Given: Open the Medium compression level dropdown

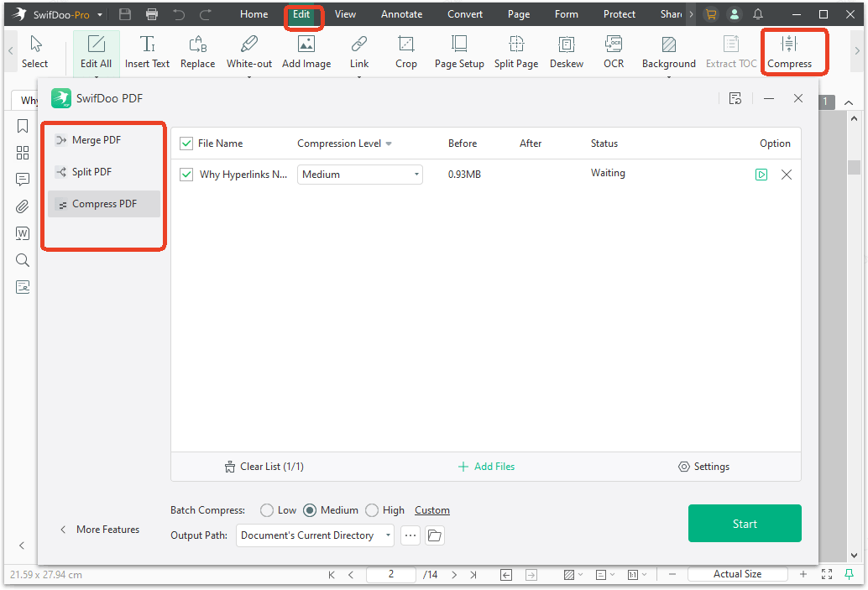Looking at the screenshot, I should point(360,175).
